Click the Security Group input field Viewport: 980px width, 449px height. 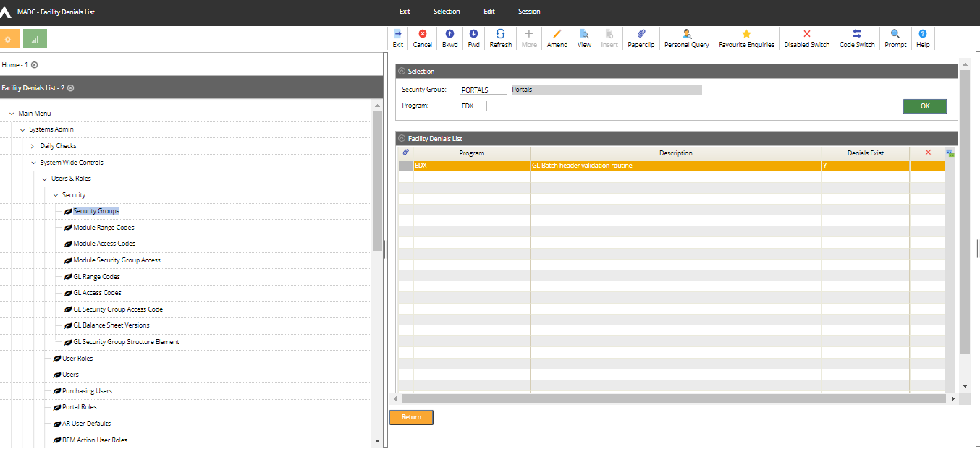[x=483, y=90]
